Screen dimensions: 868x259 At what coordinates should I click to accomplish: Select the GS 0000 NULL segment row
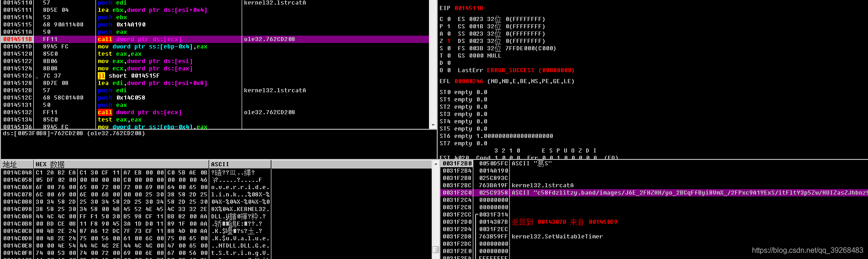tap(480, 56)
